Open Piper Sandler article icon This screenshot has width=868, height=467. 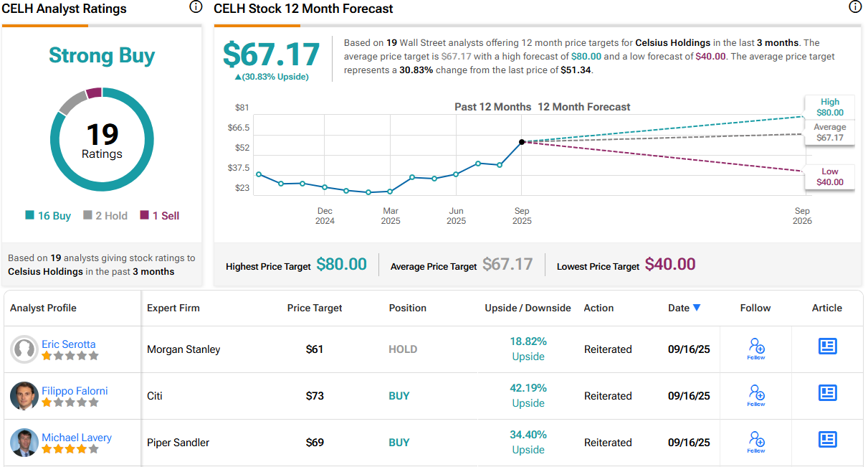[827, 440]
